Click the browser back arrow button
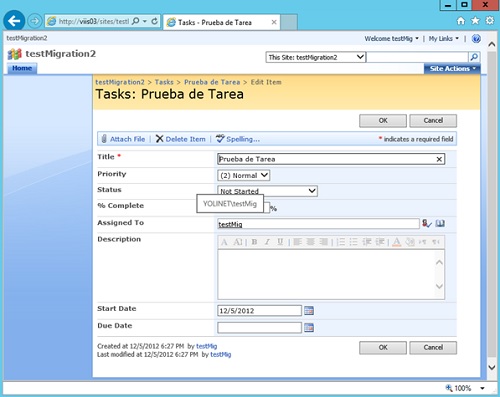 14,21
